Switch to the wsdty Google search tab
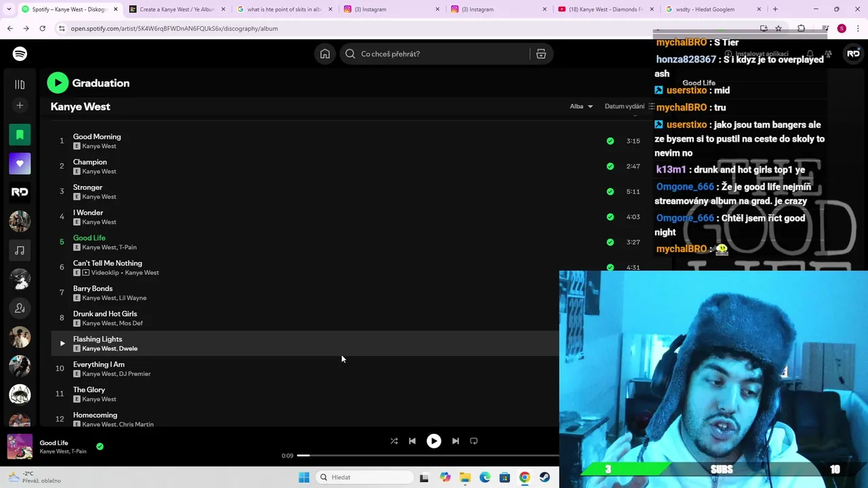Screen dimensions: 868x488 (713, 9)
